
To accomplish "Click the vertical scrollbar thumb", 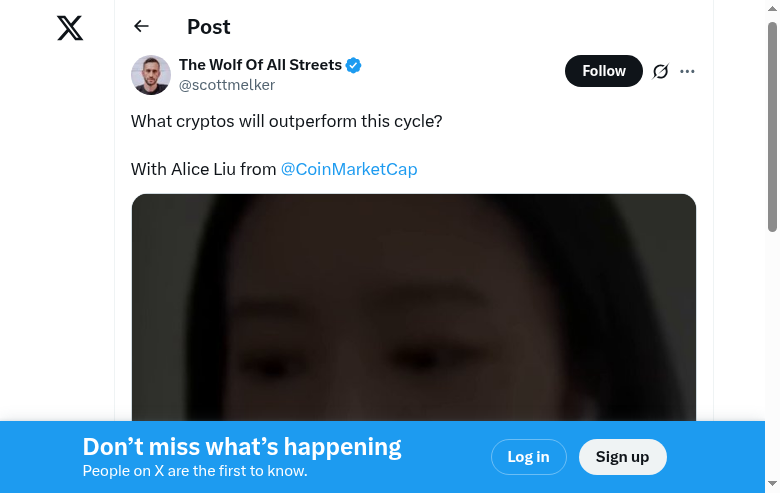I will coord(772,125).
